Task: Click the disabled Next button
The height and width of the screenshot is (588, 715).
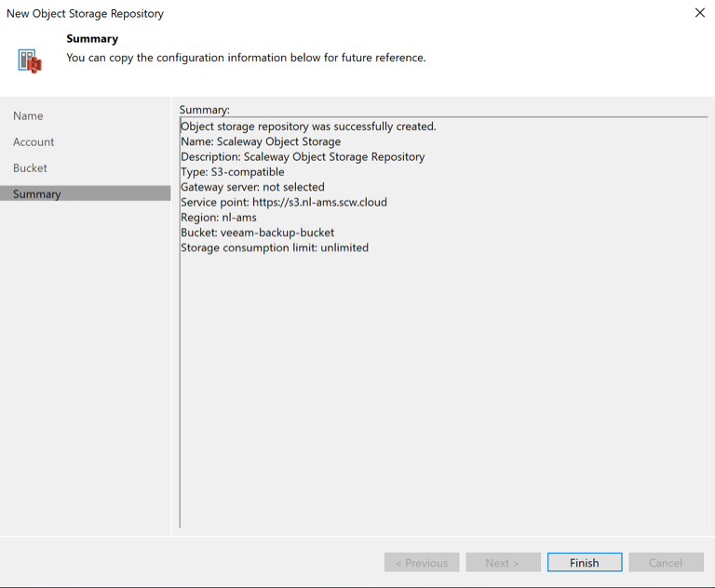Action: click(x=502, y=563)
